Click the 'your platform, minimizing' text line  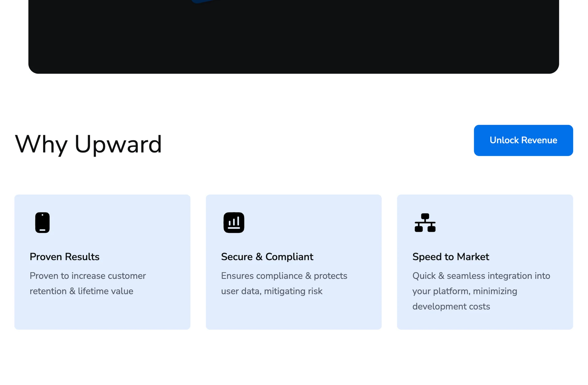click(465, 291)
